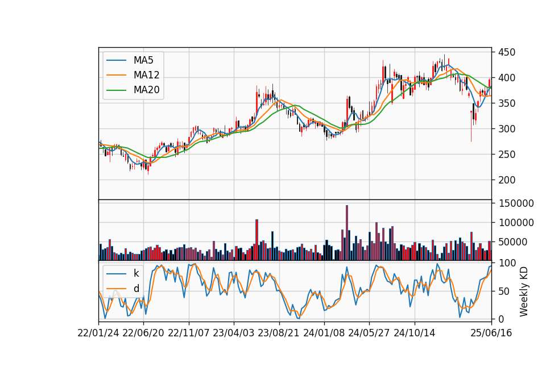Click the MA5 legend label
546x392 pixels.
point(143,60)
